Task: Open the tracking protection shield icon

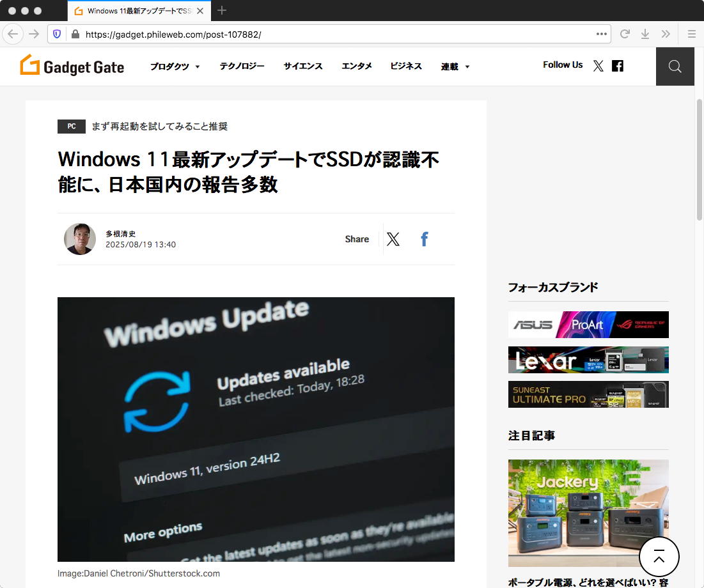Action: click(x=57, y=34)
